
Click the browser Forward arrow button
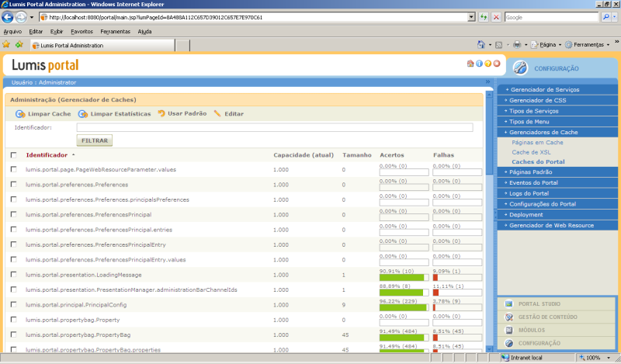(x=21, y=17)
